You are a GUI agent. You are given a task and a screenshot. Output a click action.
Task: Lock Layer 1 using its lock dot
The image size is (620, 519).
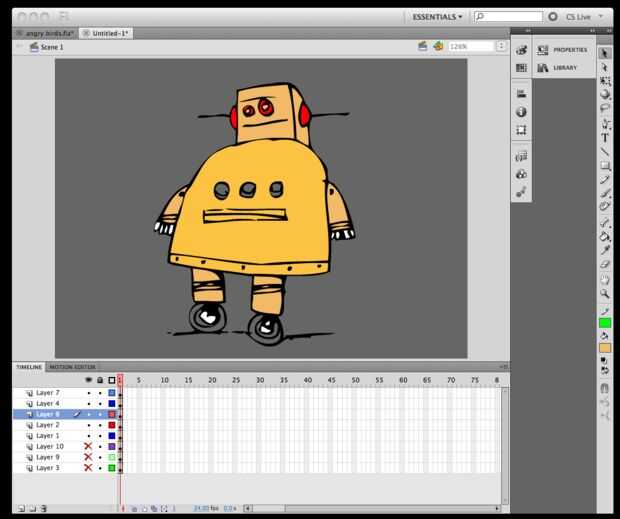(100, 436)
